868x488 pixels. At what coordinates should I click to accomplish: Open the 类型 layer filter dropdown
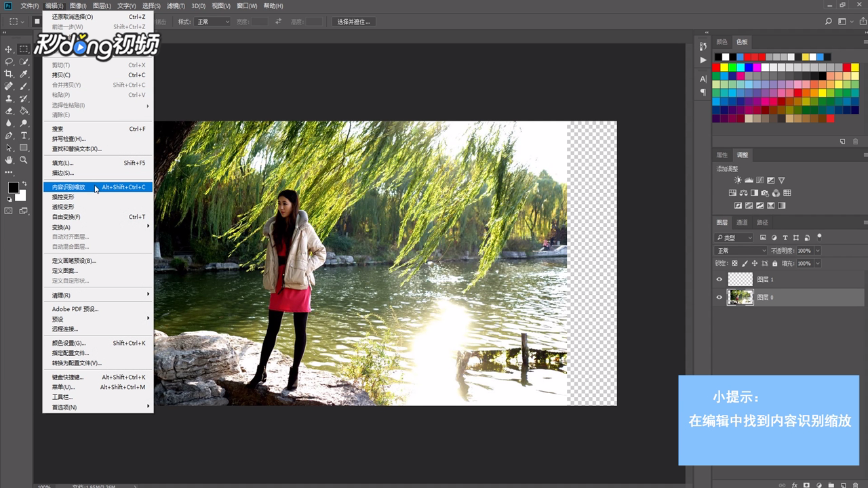pos(734,238)
